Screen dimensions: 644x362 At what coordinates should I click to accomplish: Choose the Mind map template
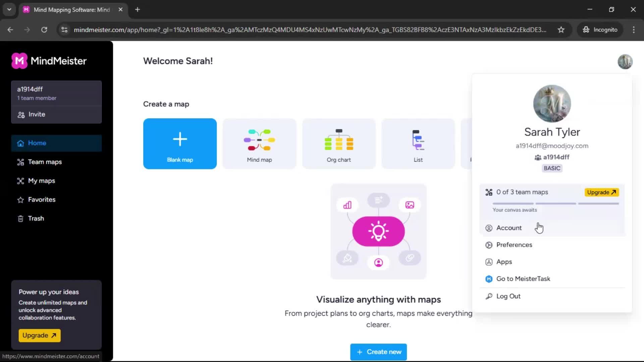coord(259,143)
